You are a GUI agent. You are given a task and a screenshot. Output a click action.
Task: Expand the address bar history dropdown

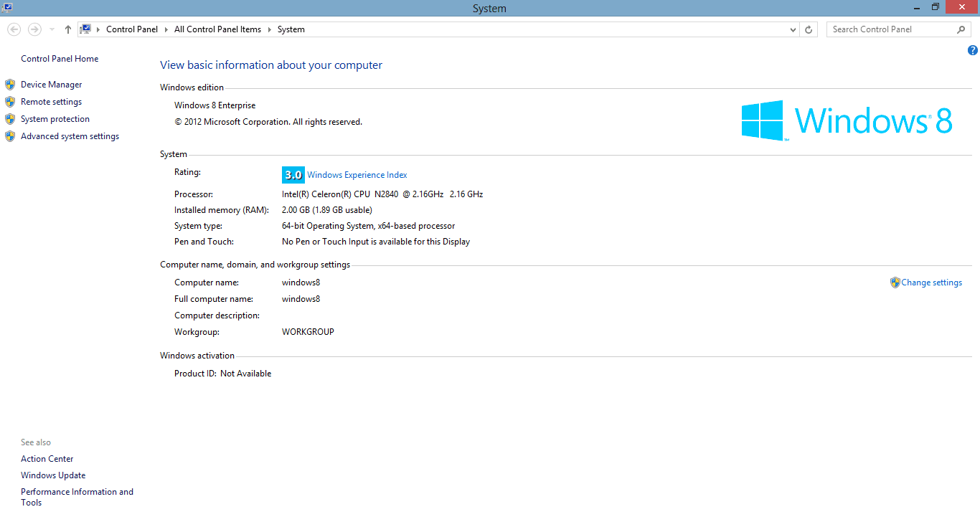coord(793,29)
